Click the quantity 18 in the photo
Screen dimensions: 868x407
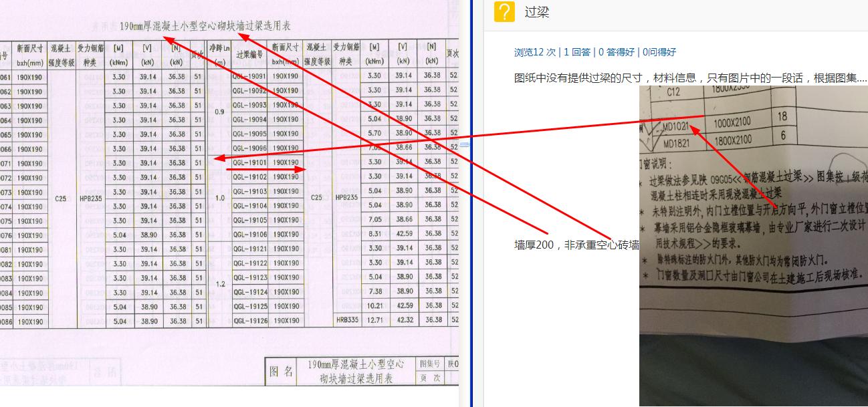(782, 117)
